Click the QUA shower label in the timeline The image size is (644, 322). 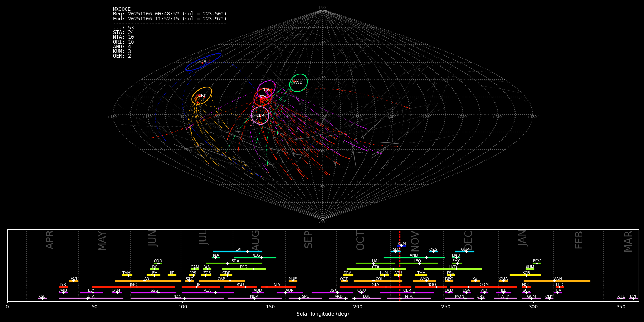[x=504, y=279]
